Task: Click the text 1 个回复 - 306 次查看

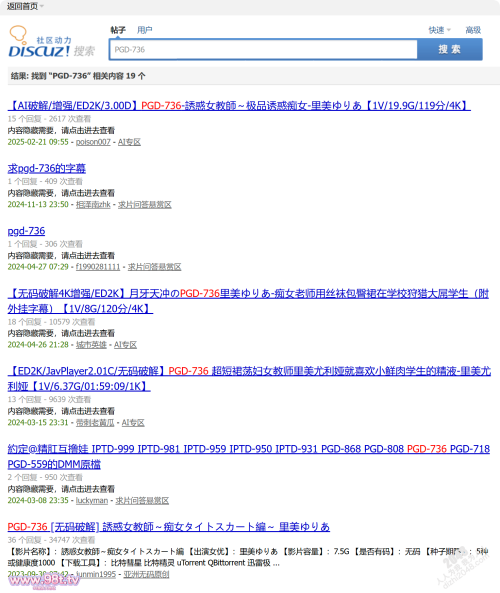Action: point(45,244)
